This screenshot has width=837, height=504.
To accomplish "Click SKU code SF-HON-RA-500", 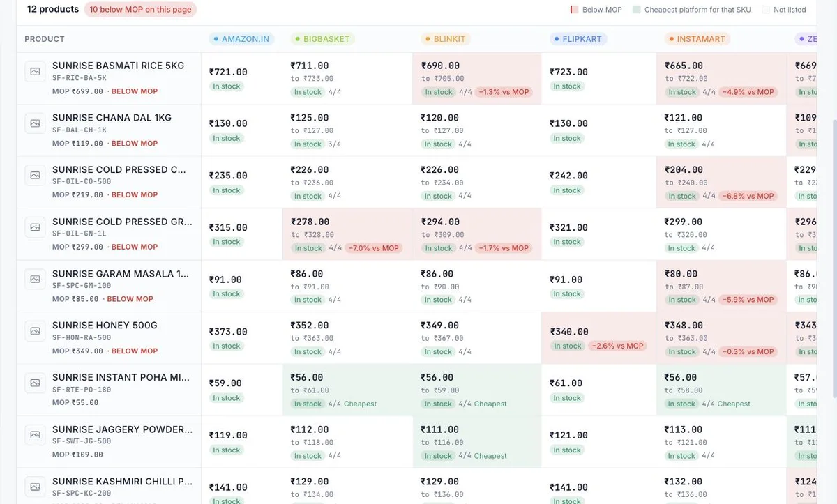I will [82, 338].
